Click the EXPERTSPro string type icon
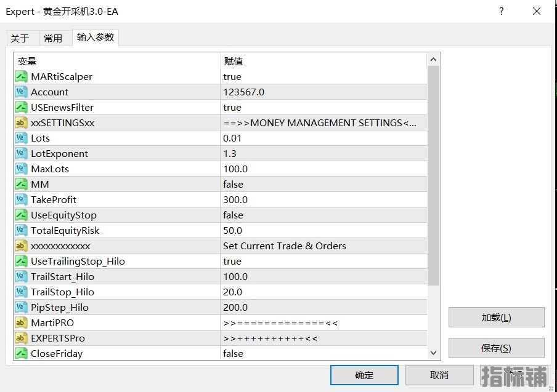Image resolution: width=557 pixels, height=392 pixels. (x=21, y=338)
